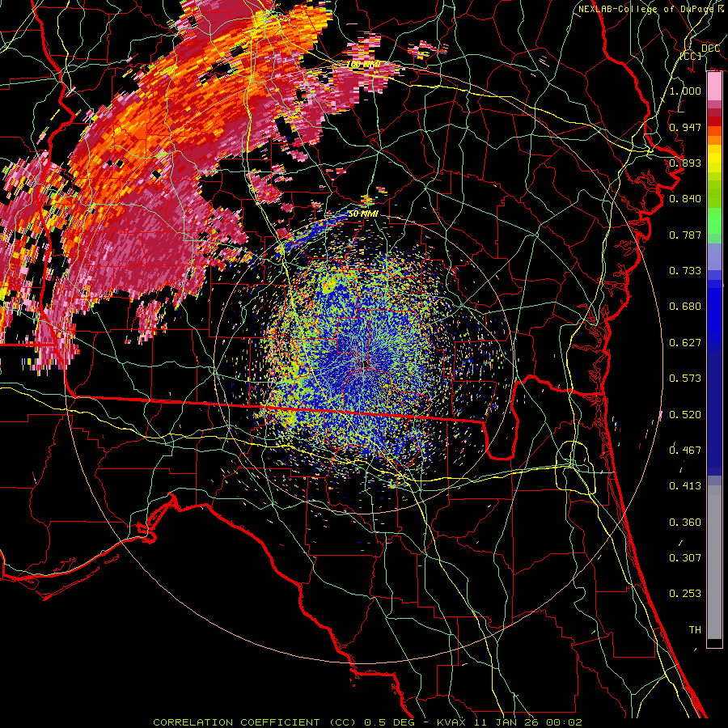The image size is (728, 728).
Task: Select the 1.000 legend value
Action: click(x=685, y=91)
